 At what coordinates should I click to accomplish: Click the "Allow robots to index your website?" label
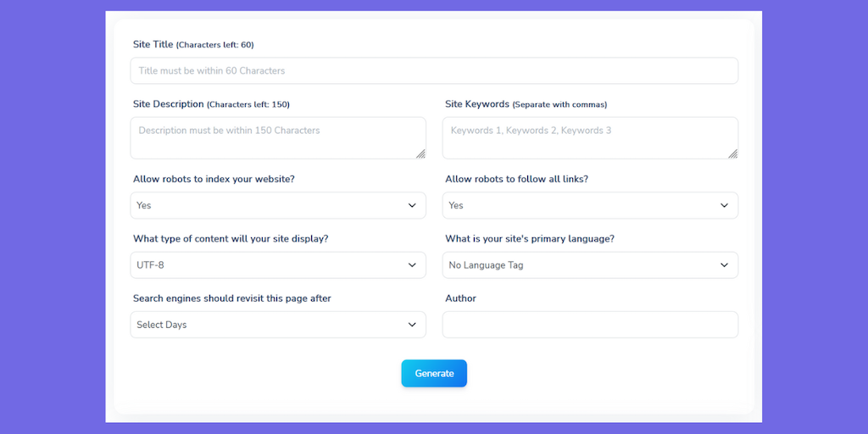coord(214,179)
